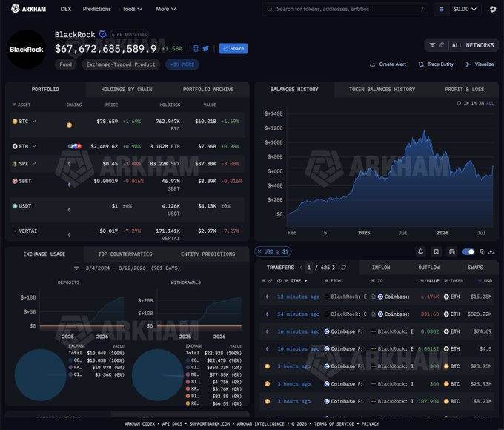Click the Visualize button
The height and width of the screenshot is (430, 504).
tap(480, 64)
